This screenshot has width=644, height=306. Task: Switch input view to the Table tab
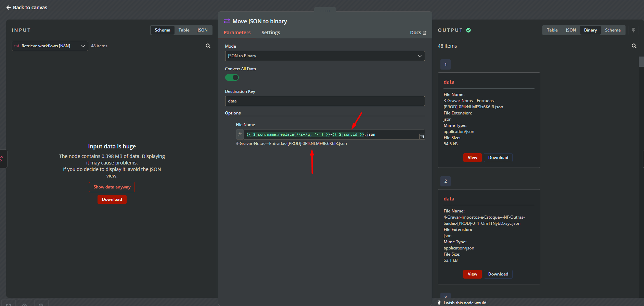tap(184, 30)
